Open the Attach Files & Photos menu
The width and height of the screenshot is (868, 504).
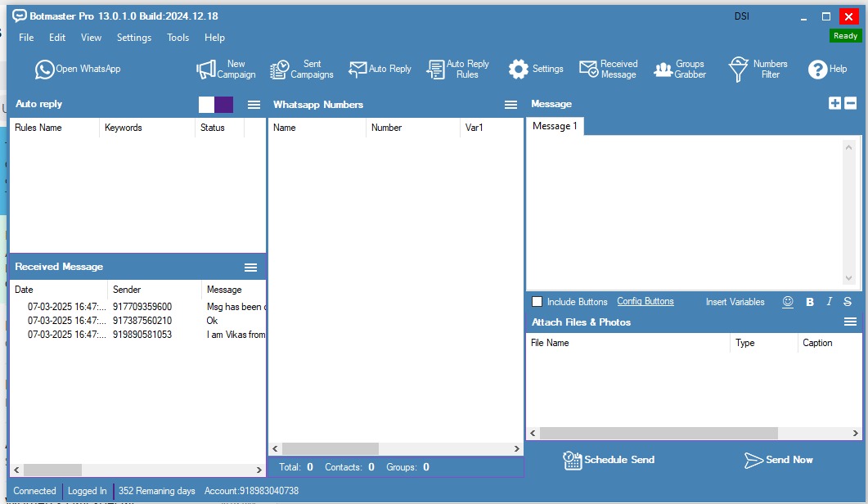pos(850,322)
